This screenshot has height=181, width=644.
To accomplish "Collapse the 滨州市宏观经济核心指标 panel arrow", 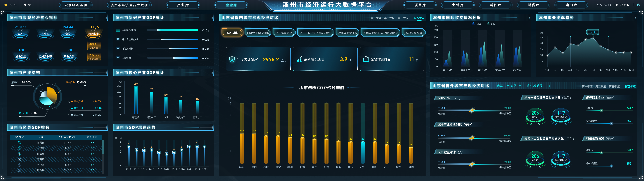I will point(106,18).
